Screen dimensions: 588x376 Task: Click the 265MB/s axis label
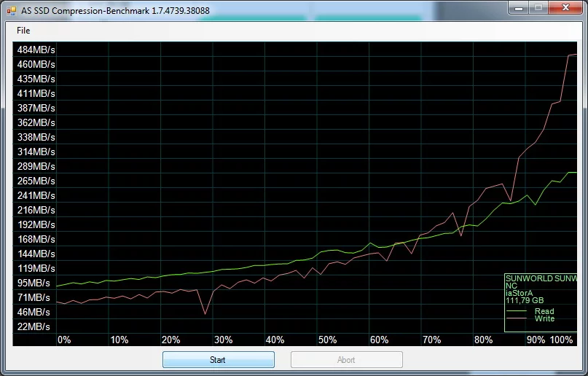[x=36, y=181]
